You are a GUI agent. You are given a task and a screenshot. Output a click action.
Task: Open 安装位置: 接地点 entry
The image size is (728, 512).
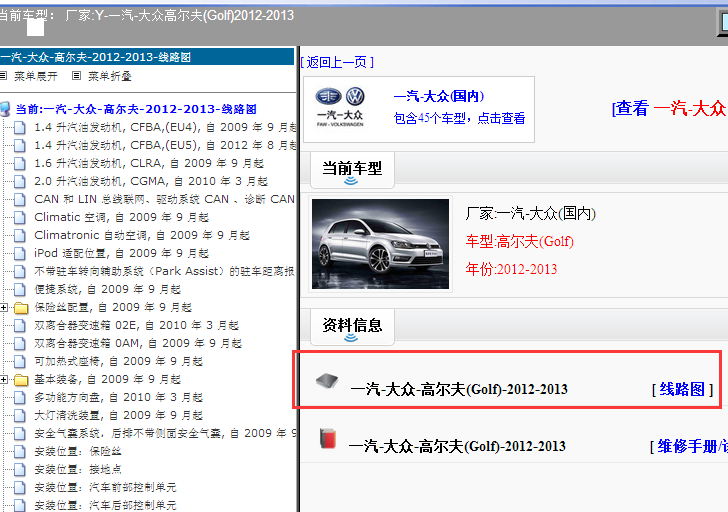pyautogui.click(x=78, y=470)
